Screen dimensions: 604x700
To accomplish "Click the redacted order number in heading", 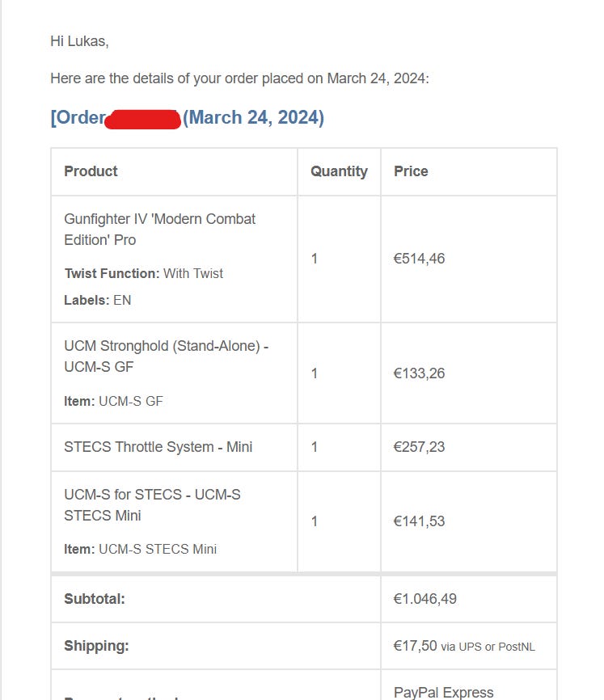I will tap(143, 120).
